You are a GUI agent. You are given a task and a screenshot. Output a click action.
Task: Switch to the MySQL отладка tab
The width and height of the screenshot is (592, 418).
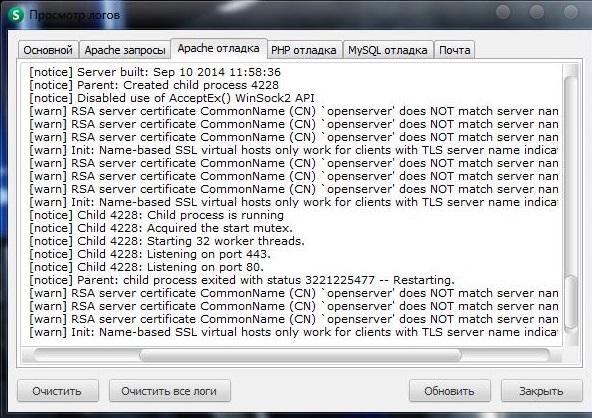[388, 50]
